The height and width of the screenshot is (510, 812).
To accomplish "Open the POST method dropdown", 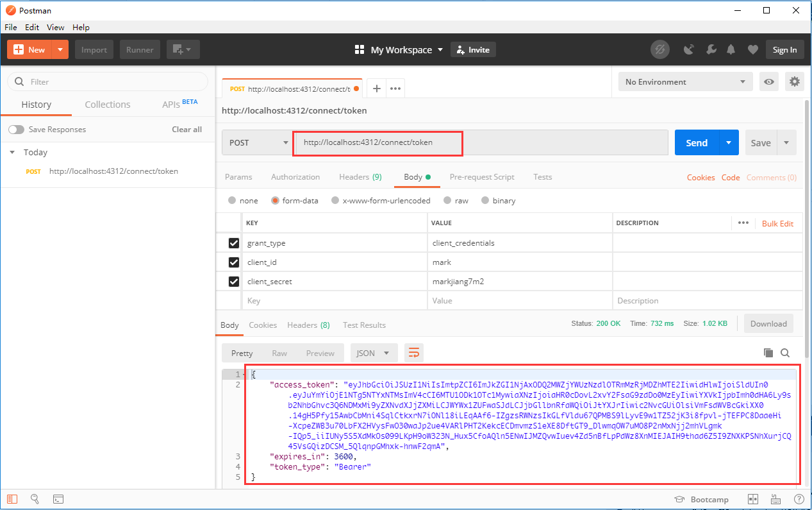I will point(256,142).
